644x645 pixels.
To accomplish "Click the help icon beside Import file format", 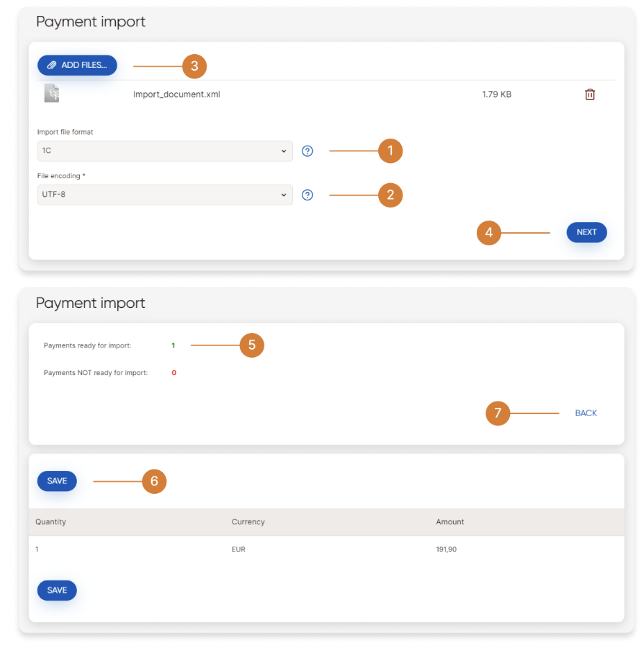I will tap(308, 151).
